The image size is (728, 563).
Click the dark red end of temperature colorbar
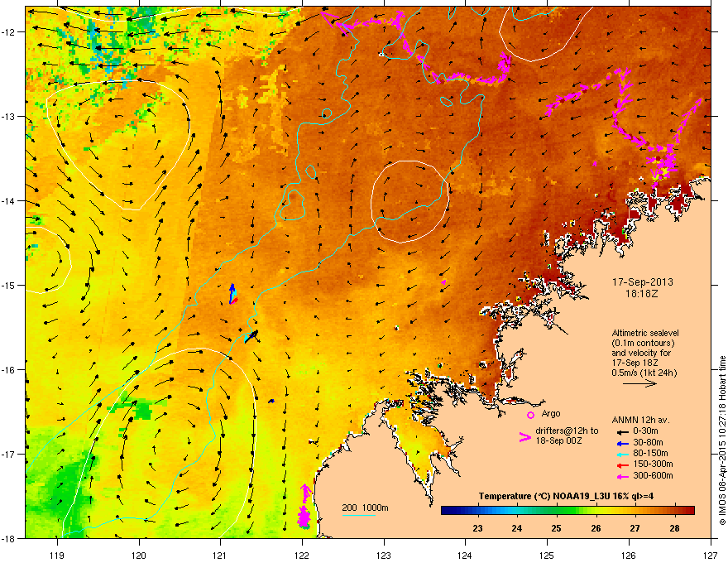pyautogui.click(x=689, y=511)
